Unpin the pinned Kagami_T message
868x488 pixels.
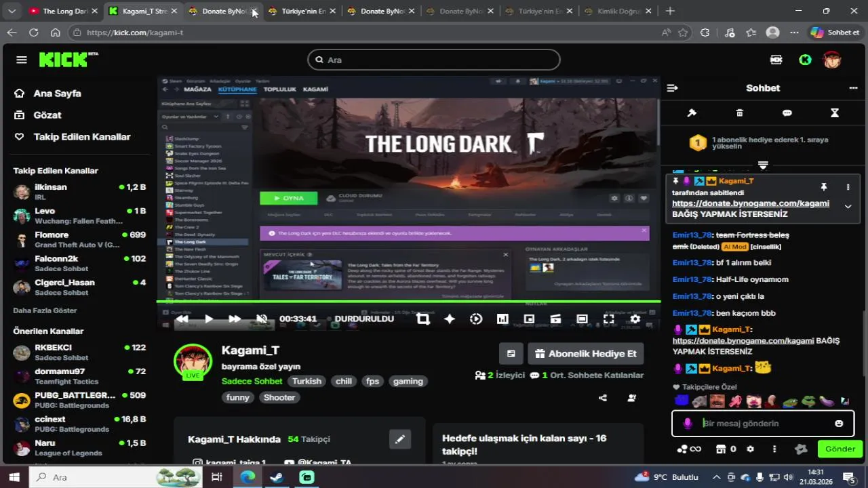coord(824,186)
